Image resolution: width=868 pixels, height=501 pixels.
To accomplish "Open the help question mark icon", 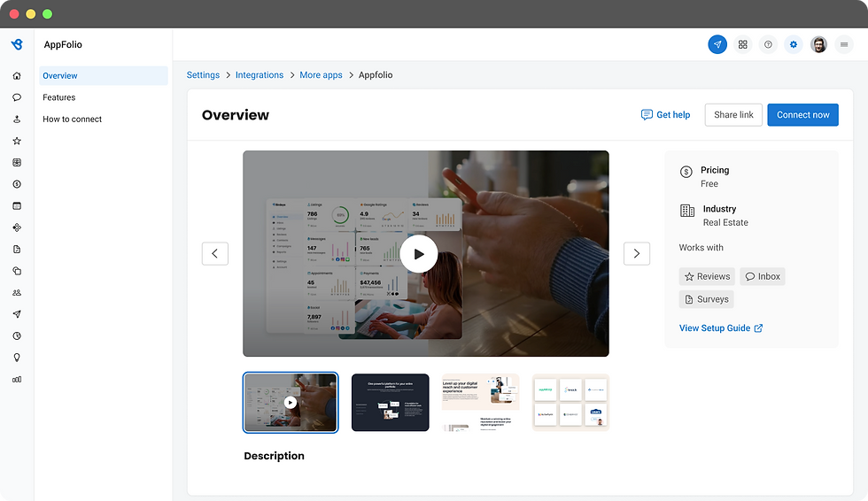I will point(768,44).
